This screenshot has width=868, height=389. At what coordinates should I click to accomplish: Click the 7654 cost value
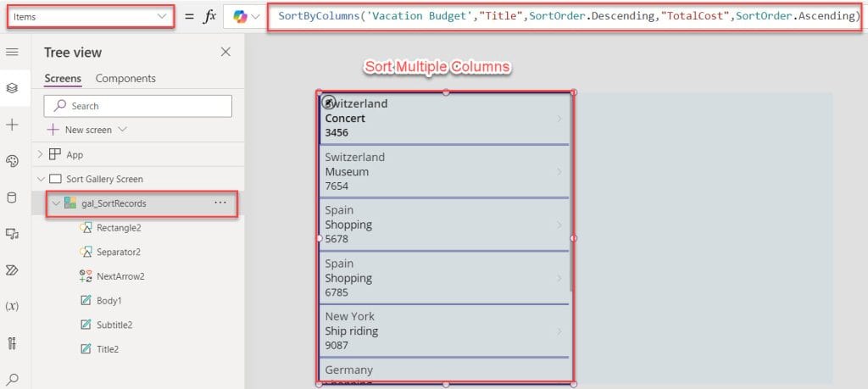tap(337, 186)
